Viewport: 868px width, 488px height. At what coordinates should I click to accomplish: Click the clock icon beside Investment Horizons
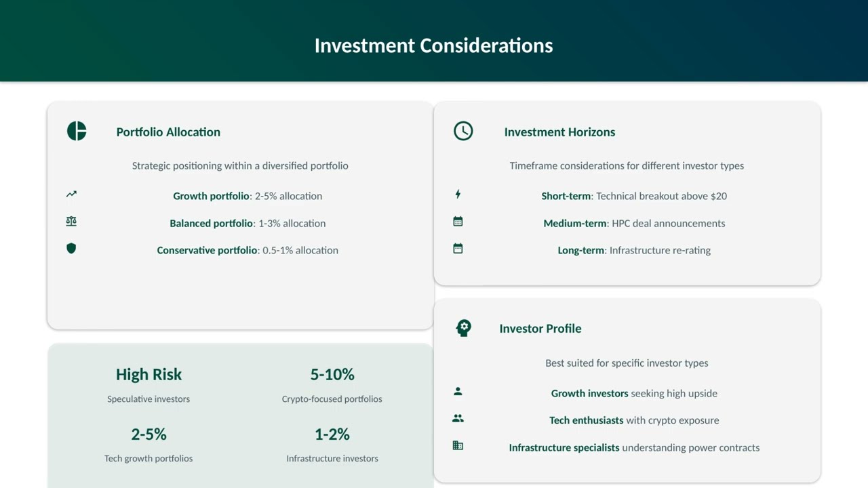463,131
